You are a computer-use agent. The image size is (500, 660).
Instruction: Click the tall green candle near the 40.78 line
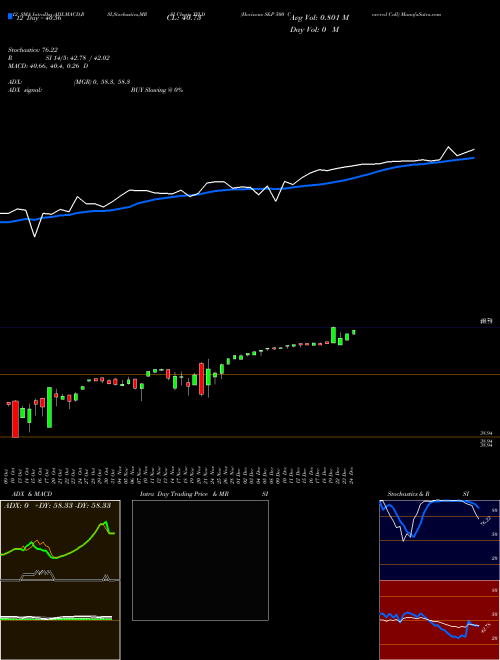(x=333, y=335)
